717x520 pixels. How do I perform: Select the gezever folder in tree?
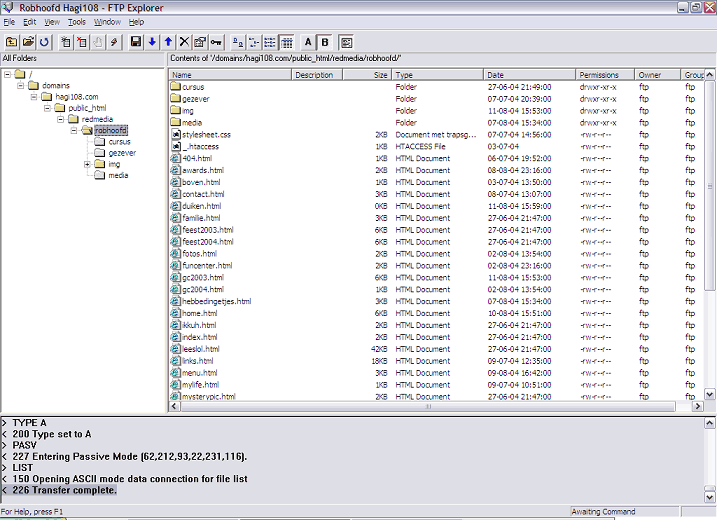pos(122,153)
